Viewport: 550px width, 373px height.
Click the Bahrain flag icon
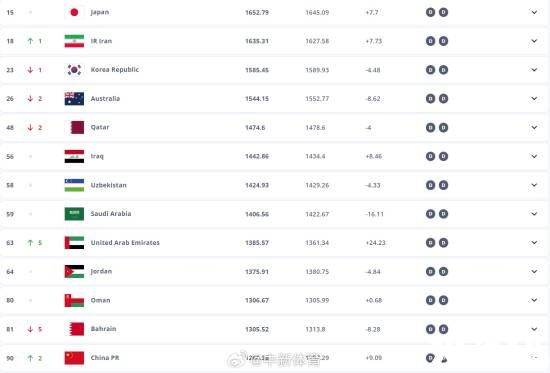(74, 329)
